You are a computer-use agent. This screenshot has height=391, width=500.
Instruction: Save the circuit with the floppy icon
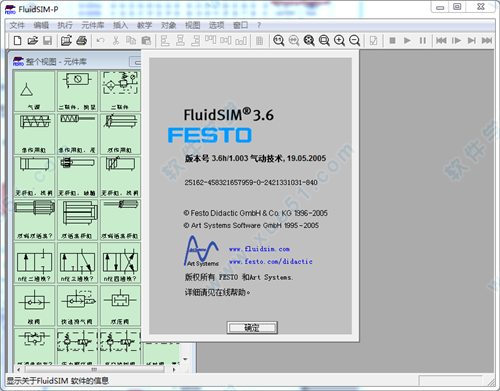tap(48, 41)
